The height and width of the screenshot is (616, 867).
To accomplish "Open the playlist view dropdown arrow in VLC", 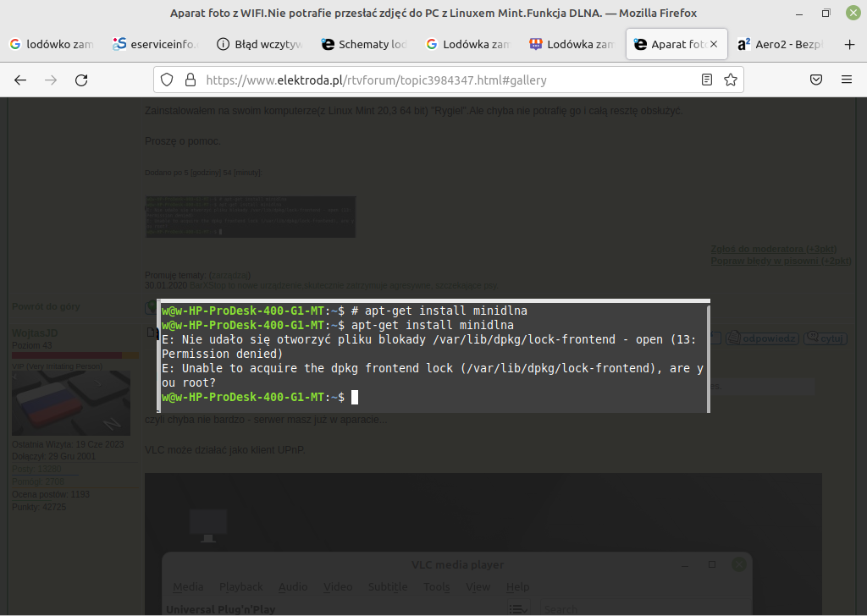I will tap(526, 610).
